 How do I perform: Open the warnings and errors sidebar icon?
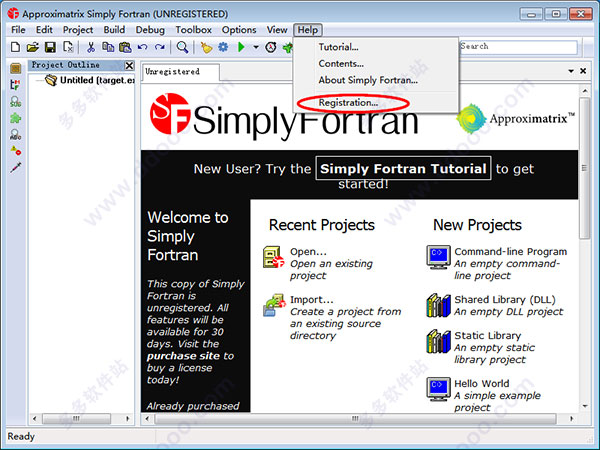16,150
